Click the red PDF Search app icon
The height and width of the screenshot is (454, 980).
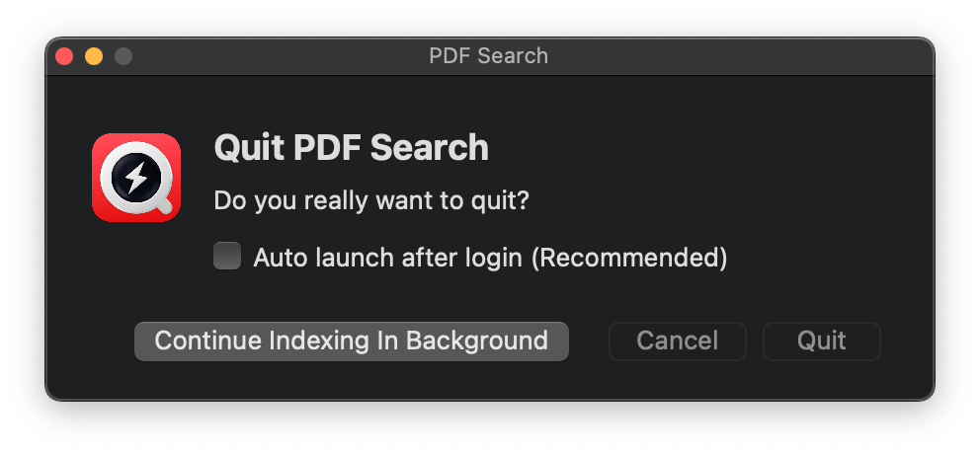point(136,178)
